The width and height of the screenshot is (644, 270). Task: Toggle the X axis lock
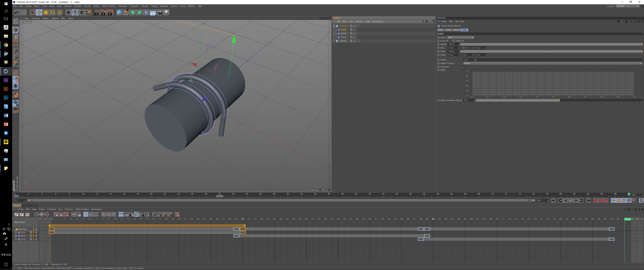coord(68,13)
